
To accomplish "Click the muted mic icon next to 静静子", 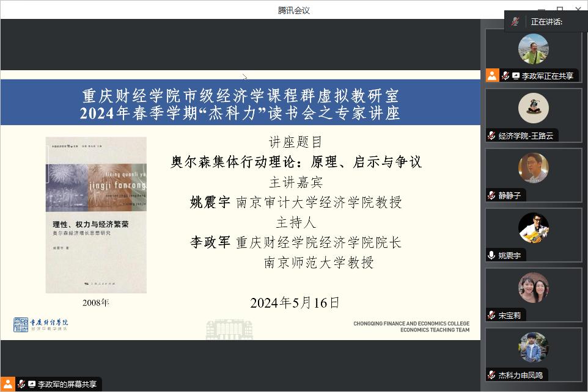I will (x=491, y=195).
